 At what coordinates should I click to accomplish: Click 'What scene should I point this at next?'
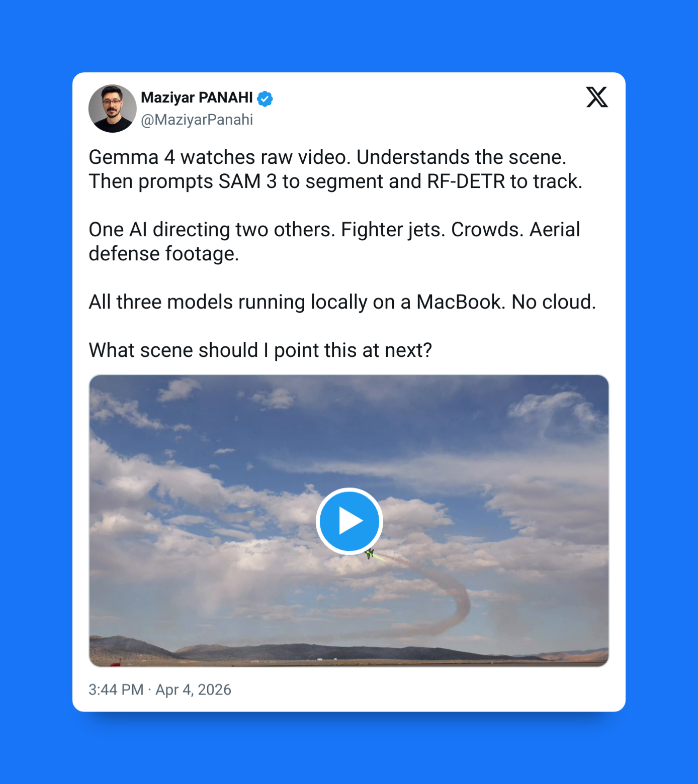click(x=260, y=350)
